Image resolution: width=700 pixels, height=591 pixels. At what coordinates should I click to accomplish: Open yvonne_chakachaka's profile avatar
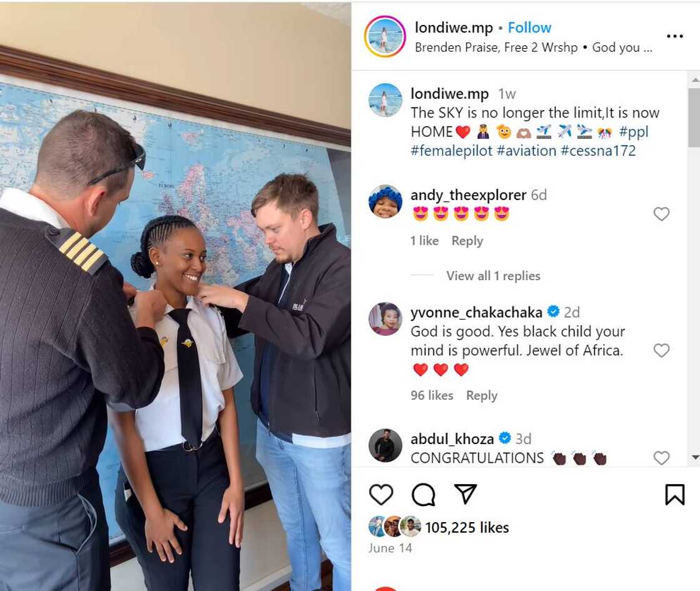tap(385, 319)
